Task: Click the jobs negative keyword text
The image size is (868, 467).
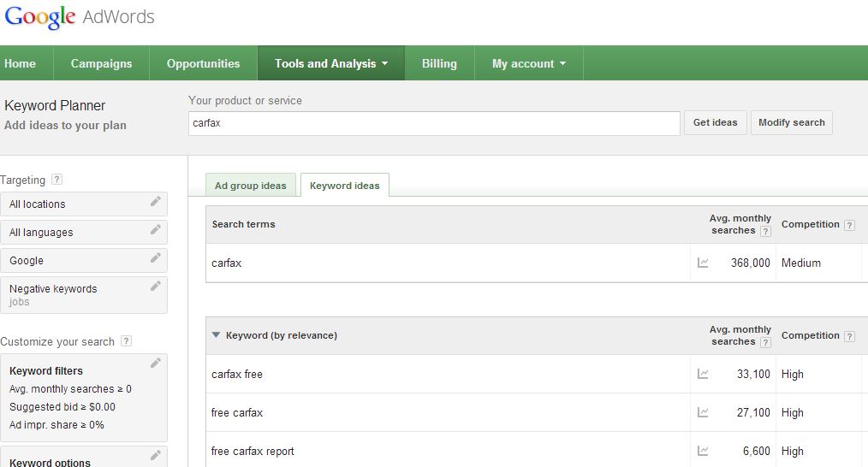Action: click(20, 302)
